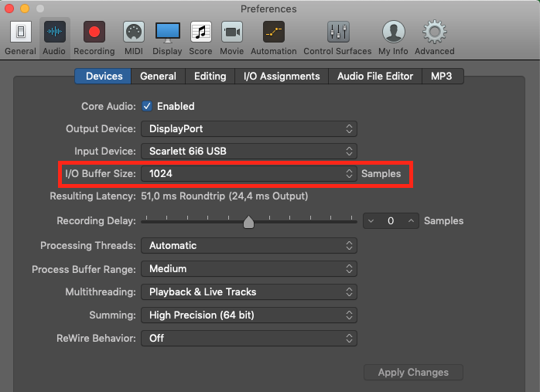Image resolution: width=540 pixels, height=392 pixels.
Task: Switch to the Audio File Editor tab
Action: [375, 76]
